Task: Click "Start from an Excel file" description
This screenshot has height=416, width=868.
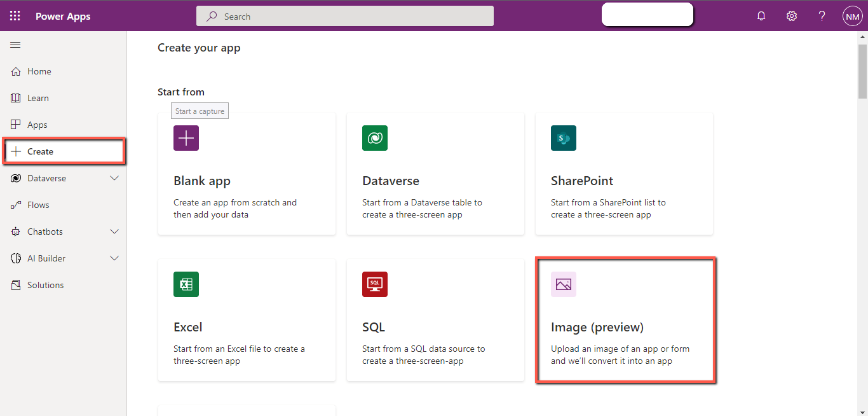Action: coord(239,355)
